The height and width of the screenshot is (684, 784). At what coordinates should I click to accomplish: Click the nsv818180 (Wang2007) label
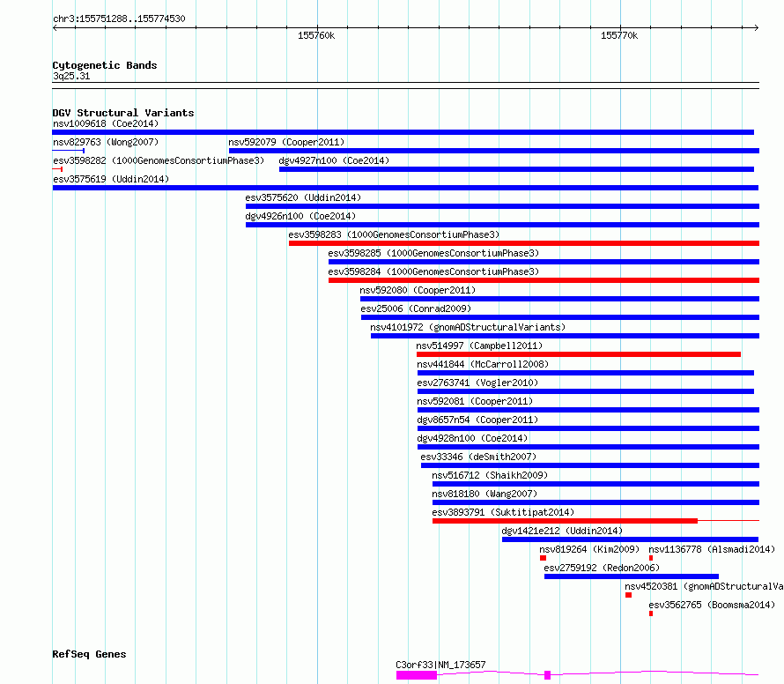(x=484, y=494)
